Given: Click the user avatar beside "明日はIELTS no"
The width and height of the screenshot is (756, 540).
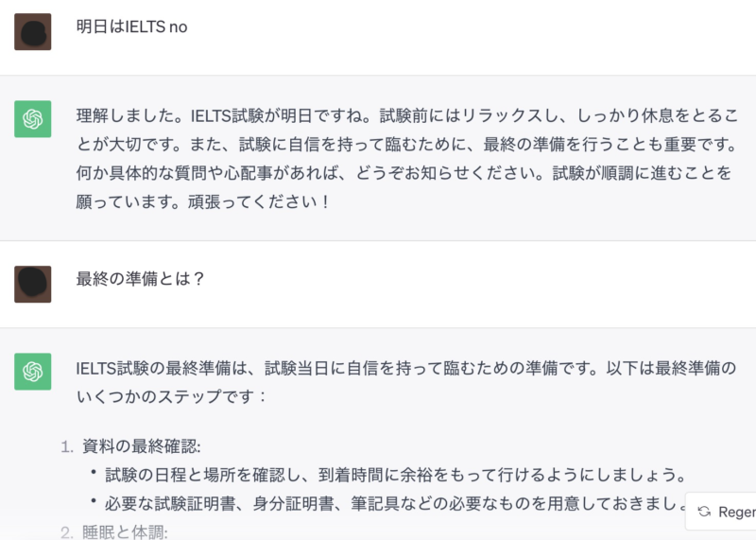Looking at the screenshot, I should pos(33,32).
